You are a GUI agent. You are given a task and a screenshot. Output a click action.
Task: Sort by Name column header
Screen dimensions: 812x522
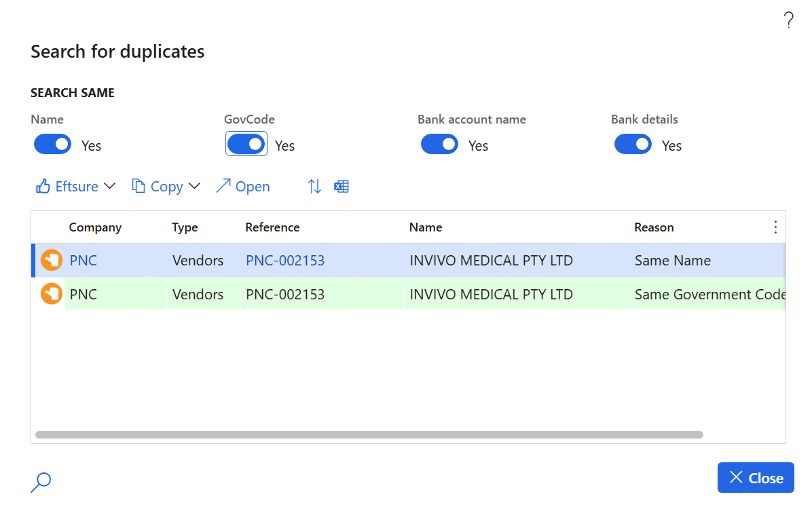tap(426, 227)
